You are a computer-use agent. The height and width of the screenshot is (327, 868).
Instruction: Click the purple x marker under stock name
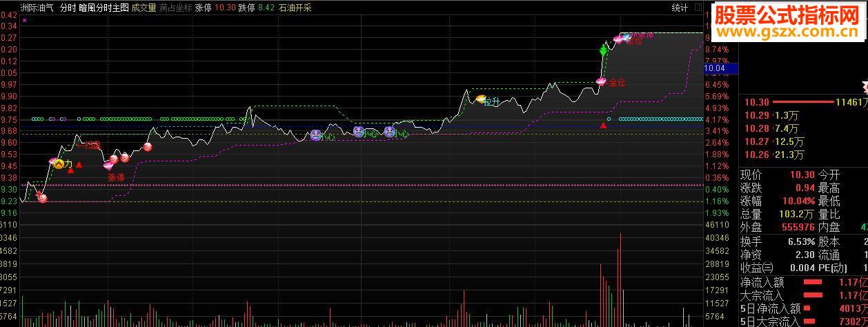point(24,20)
